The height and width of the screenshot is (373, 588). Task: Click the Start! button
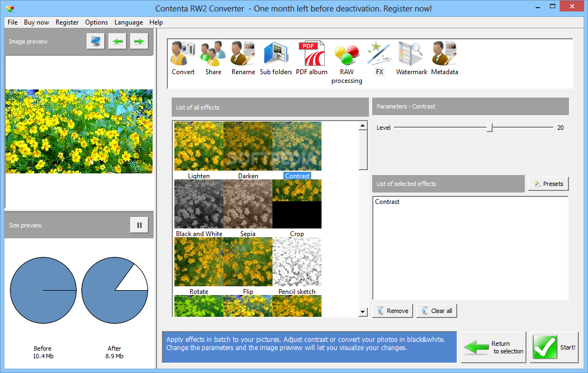[x=554, y=347]
